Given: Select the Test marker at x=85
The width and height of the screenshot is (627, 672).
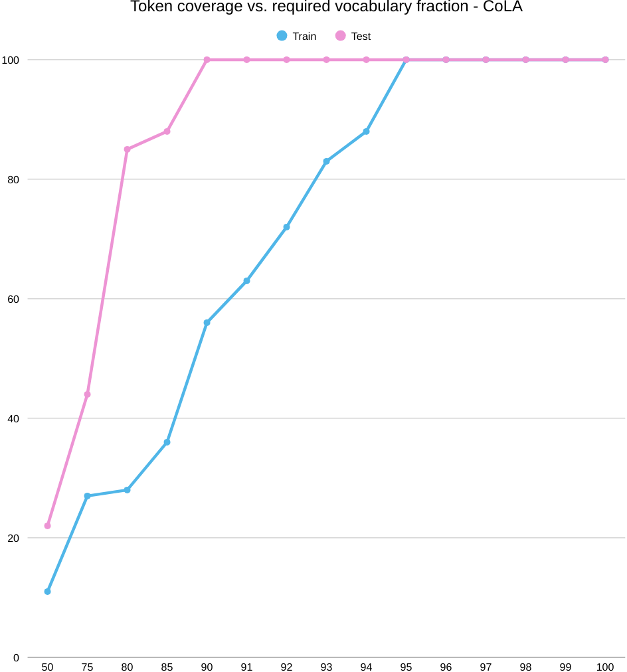Looking at the screenshot, I should 167,131.
